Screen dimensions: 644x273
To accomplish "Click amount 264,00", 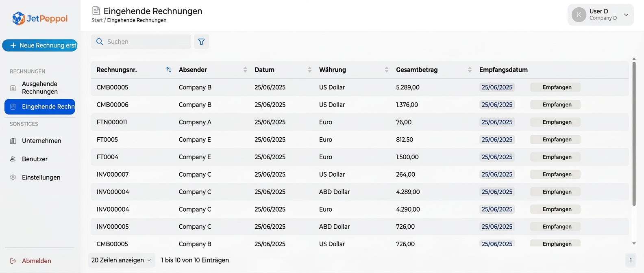I will 405,174.
